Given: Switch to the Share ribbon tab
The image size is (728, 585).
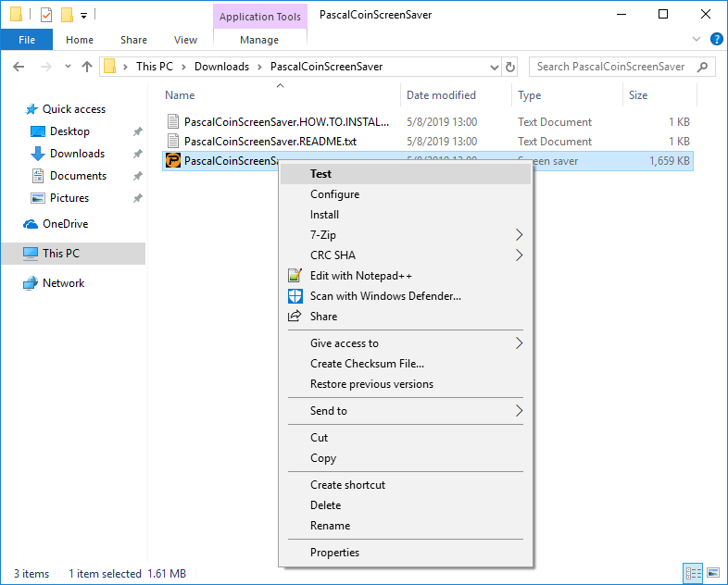Looking at the screenshot, I should point(133,40).
